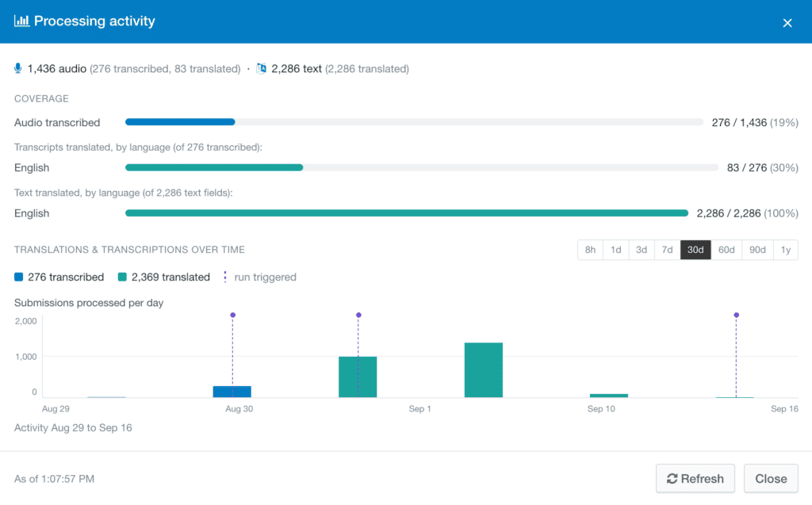Select the 60d time range

point(726,250)
